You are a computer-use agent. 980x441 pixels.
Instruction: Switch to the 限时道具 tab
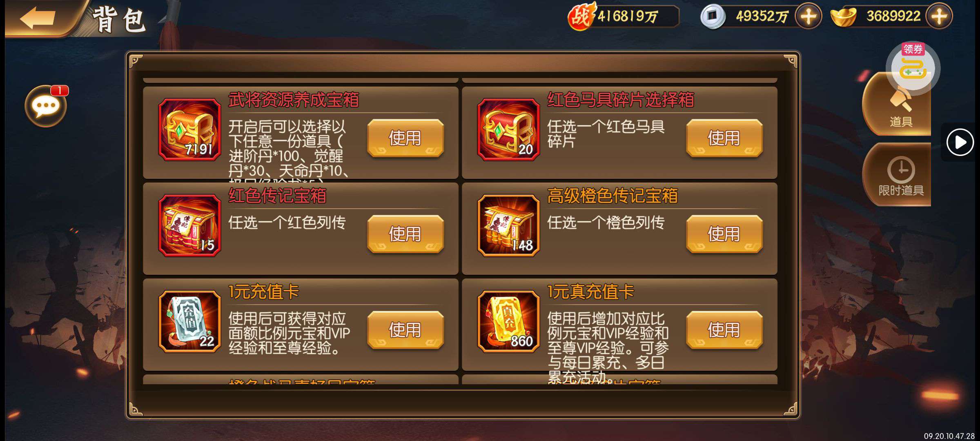tap(898, 175)
